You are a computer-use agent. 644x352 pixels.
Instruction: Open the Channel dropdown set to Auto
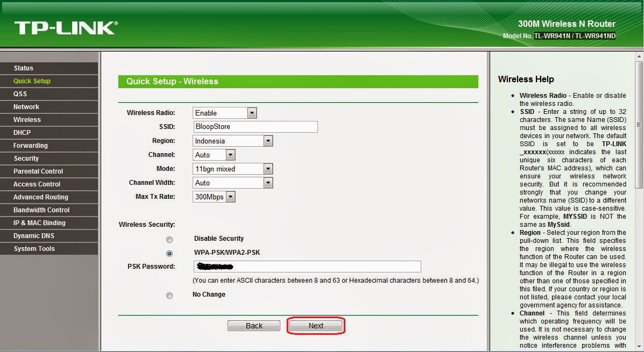(x=230, y=154)
